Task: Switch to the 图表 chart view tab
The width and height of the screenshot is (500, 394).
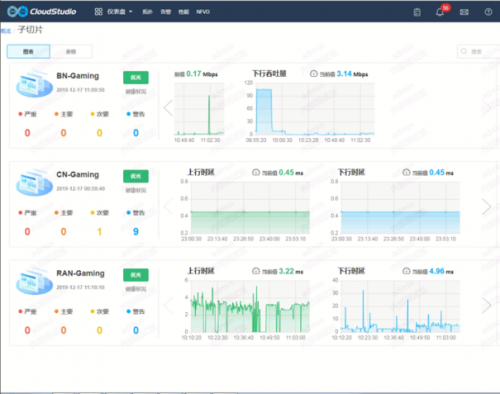Action: point(28,52)
